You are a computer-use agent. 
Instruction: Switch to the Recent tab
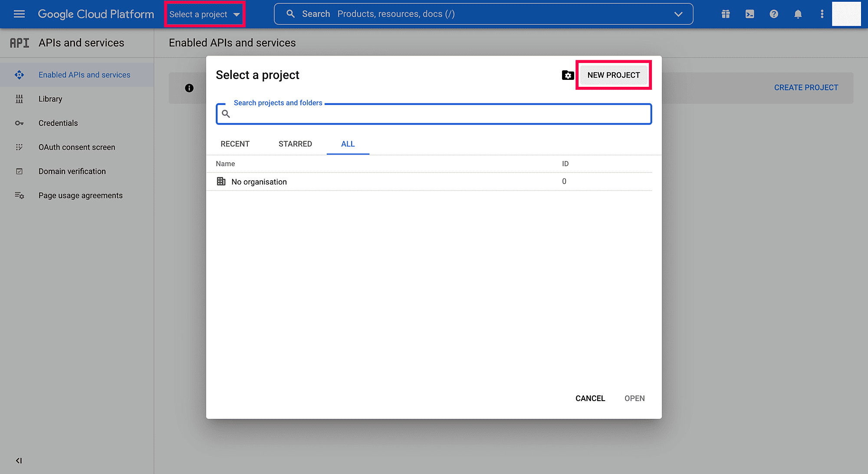(235, 144)
